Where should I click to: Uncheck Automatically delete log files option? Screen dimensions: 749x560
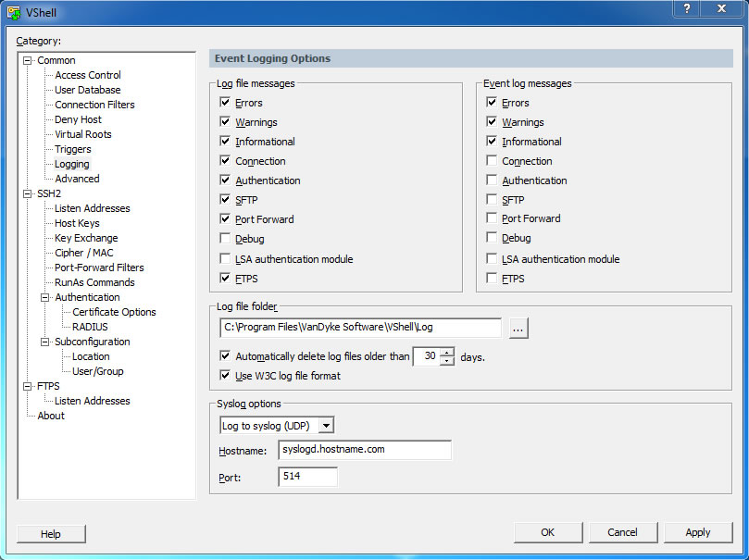tap(225, 356)
